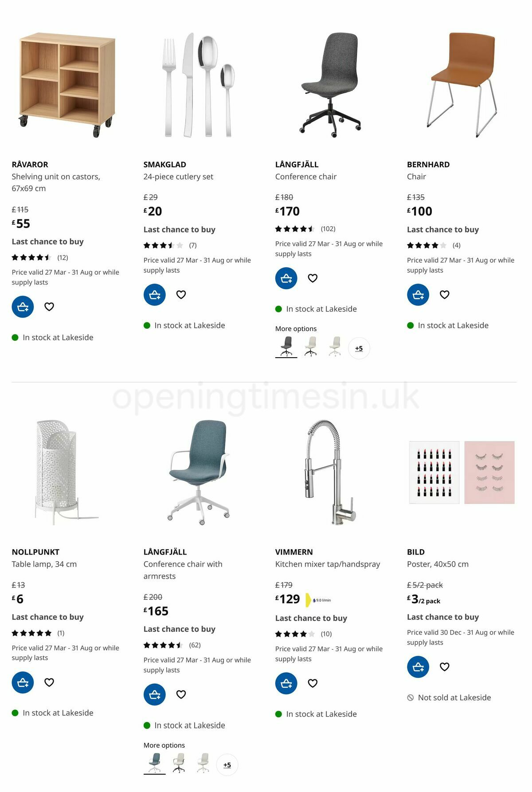Screen dimensions: 532x792
Task: Add the RÅVAROR shelving unit to cart
Action: coord(22,306)
